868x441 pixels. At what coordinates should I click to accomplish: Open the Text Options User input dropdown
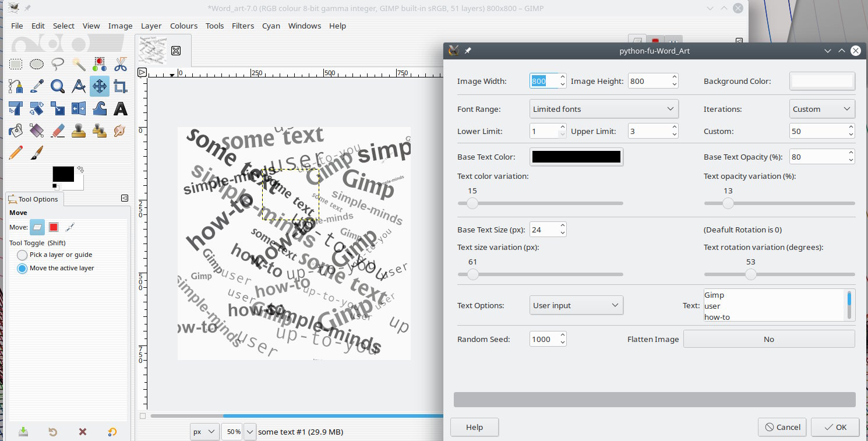pyautogui.click(x=576, y=305)
